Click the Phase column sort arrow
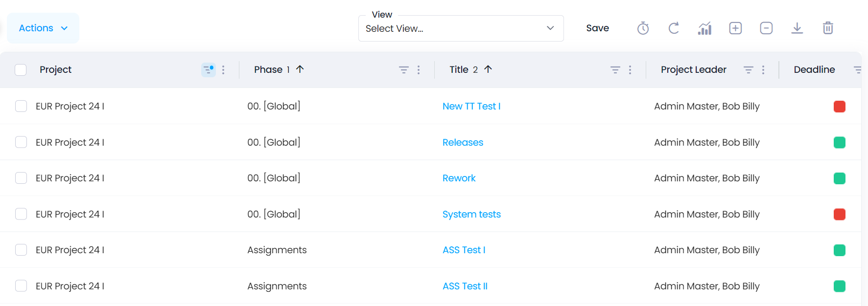868x306 pixels. click(300, 69)
